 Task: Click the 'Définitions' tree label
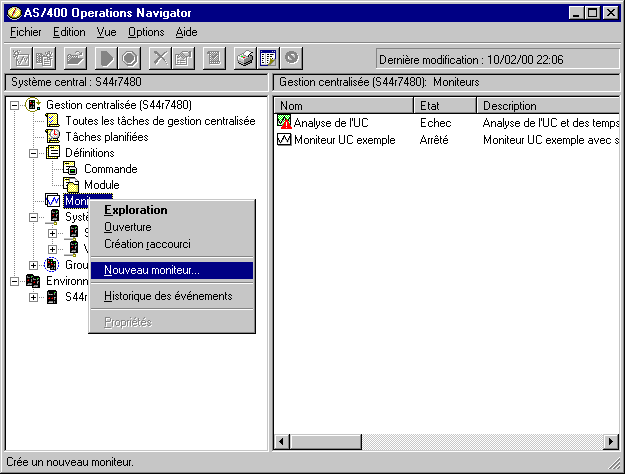tap(90, 153)
